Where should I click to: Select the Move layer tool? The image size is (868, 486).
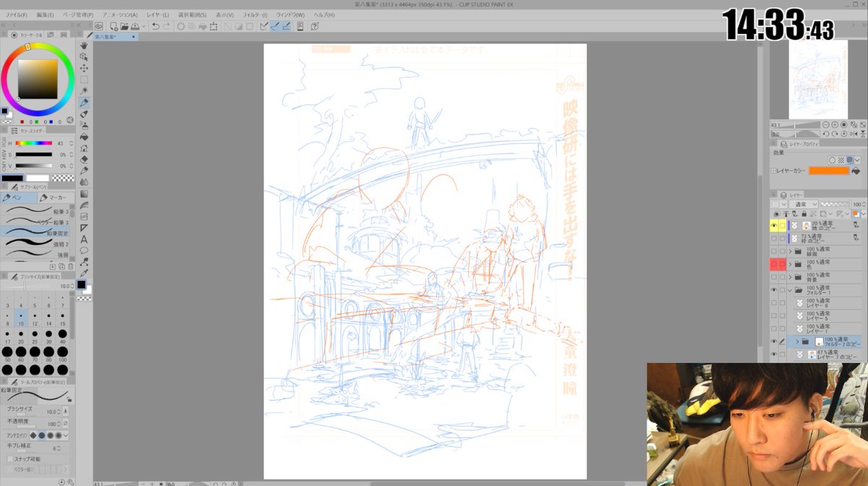[85, 69]
